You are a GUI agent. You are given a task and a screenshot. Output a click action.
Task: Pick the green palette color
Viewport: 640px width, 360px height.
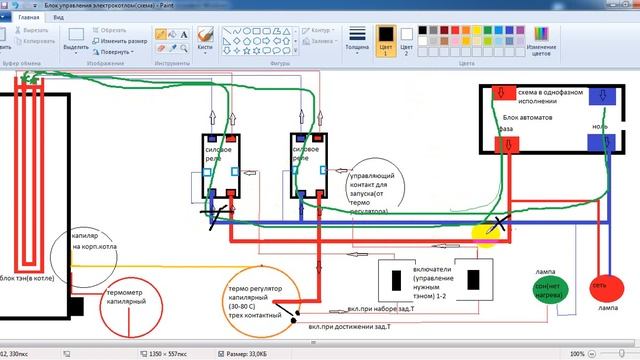tap(488, 30)
